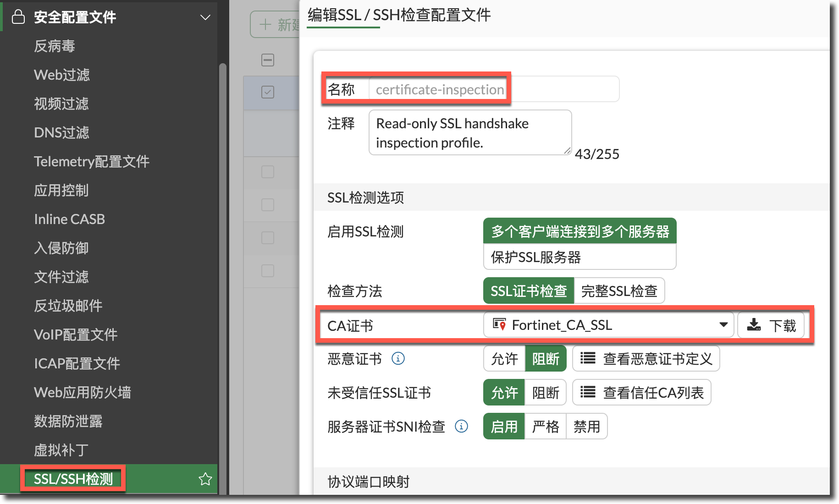Toggle the select-all checkbox in table header
This screenshot has height=504, width=839.
coord(268,60)
